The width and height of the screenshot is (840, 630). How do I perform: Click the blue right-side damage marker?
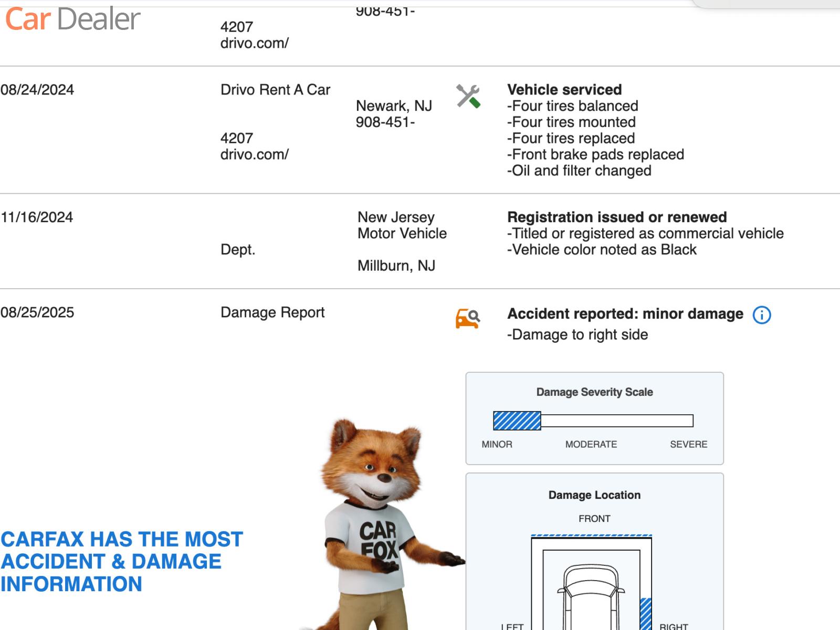tap(646, 613)
